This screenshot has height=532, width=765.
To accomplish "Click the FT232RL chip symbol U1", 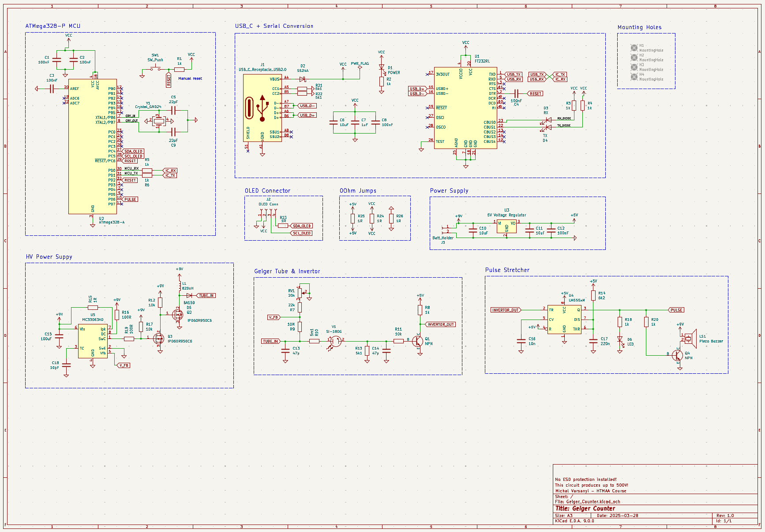I will [465, 108].
